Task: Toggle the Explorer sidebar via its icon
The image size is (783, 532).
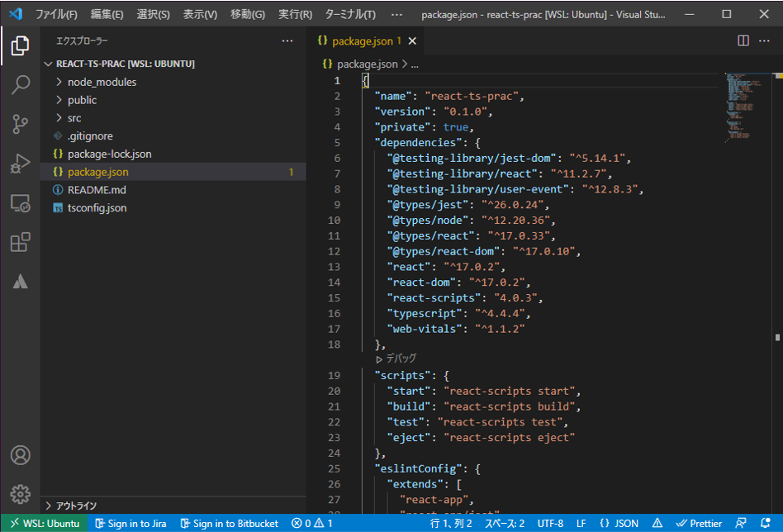Action: pos(20,47)
